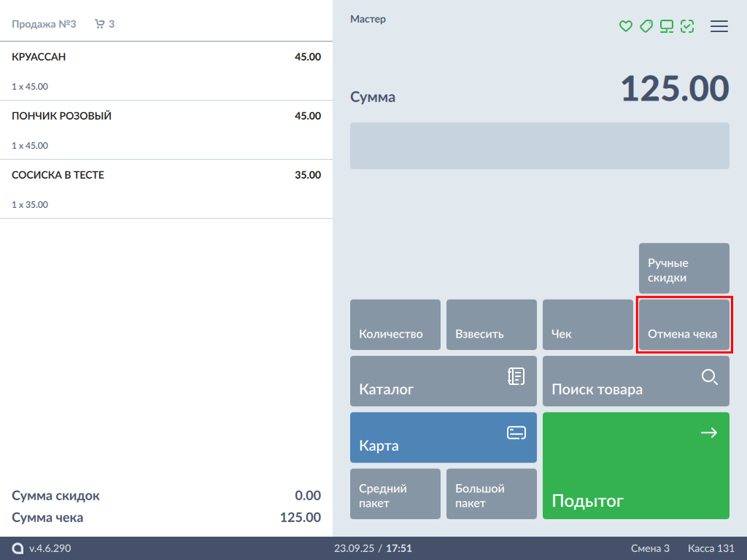The width and height of the screenshot is (747, 560).
Task: Click the green computer monitor status icon
Action: tap(666, 26)
